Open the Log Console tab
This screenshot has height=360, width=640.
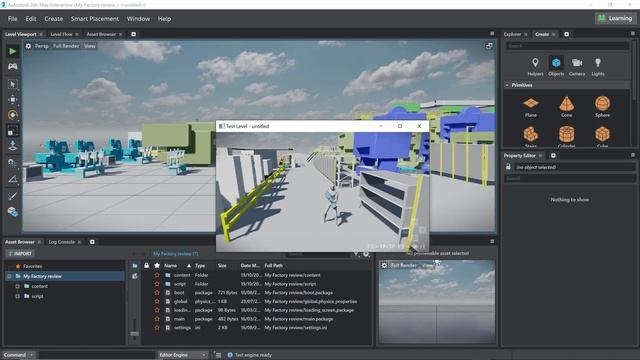[x=62, y=242]
